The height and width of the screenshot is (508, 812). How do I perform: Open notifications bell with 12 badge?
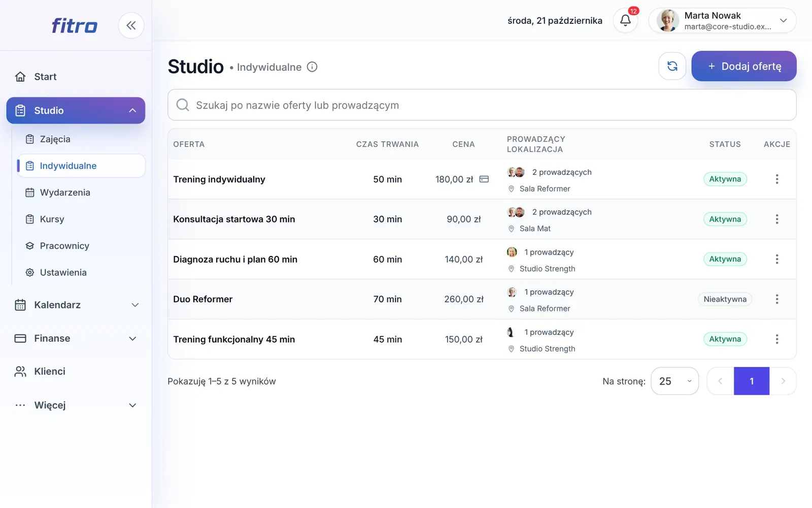coord(625,20)
